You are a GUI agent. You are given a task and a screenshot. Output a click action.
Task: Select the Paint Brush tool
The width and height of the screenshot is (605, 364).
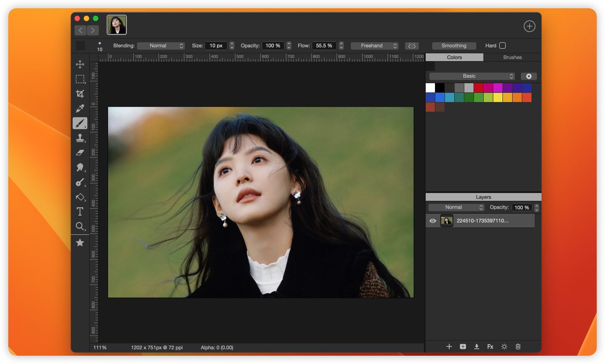tap(80, 123)
